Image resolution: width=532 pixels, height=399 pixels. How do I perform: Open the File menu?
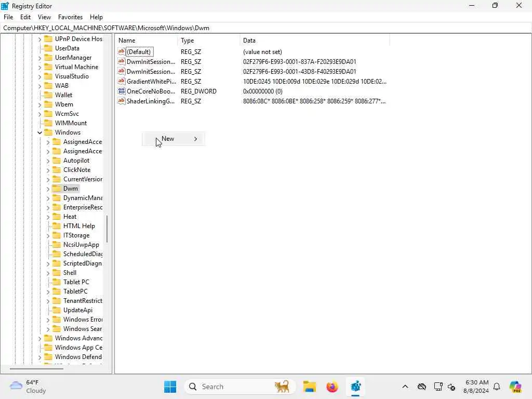point(8,17)
